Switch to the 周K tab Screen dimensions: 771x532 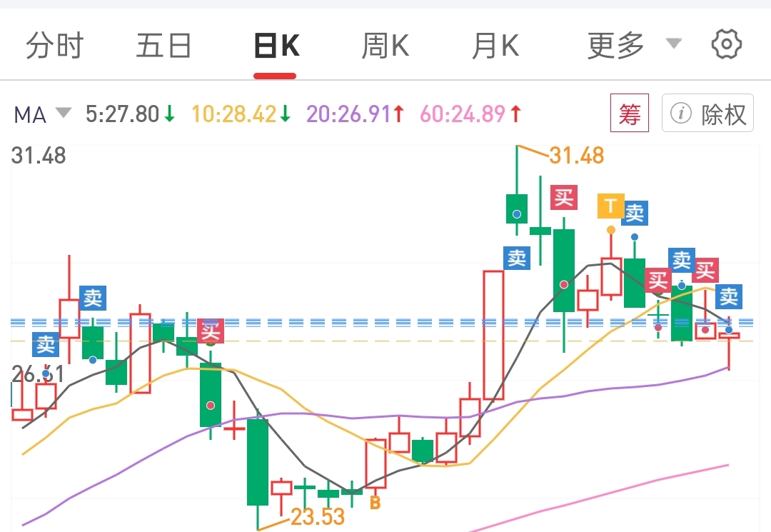385,46
